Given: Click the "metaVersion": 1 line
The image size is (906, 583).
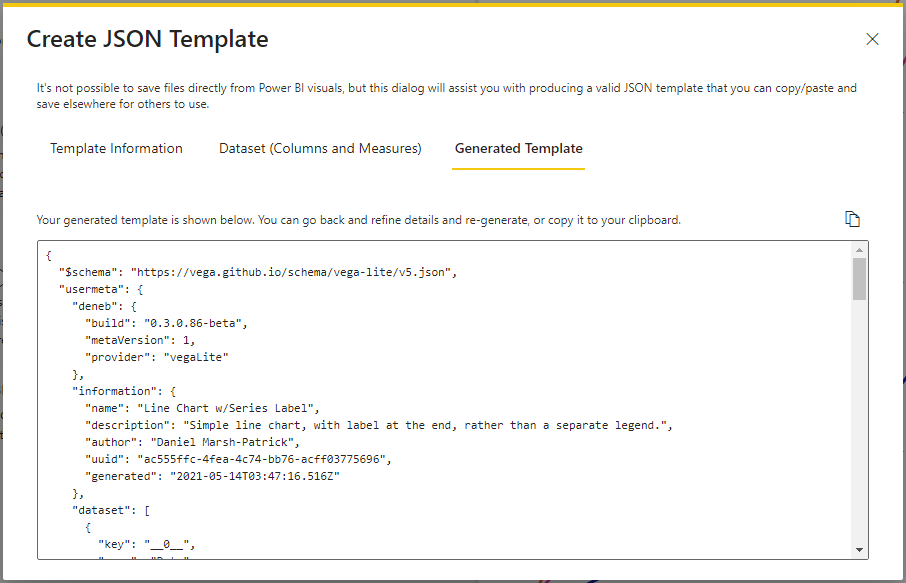Looking at the screenshot, I should click(x=140, y=340).
